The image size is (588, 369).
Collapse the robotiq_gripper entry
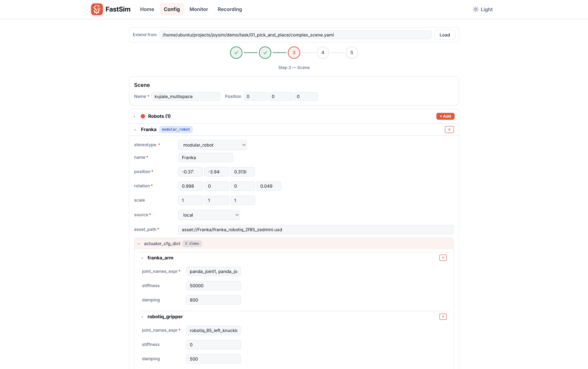142,317
